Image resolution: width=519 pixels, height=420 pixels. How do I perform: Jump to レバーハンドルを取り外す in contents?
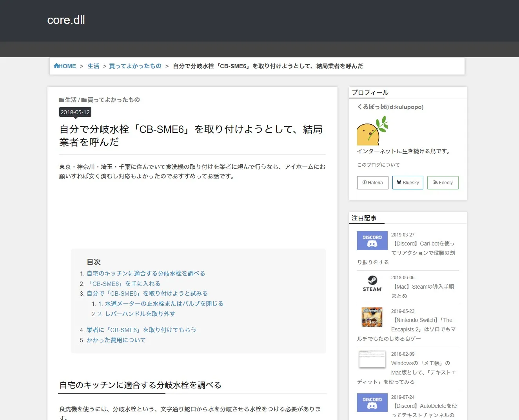136,314
